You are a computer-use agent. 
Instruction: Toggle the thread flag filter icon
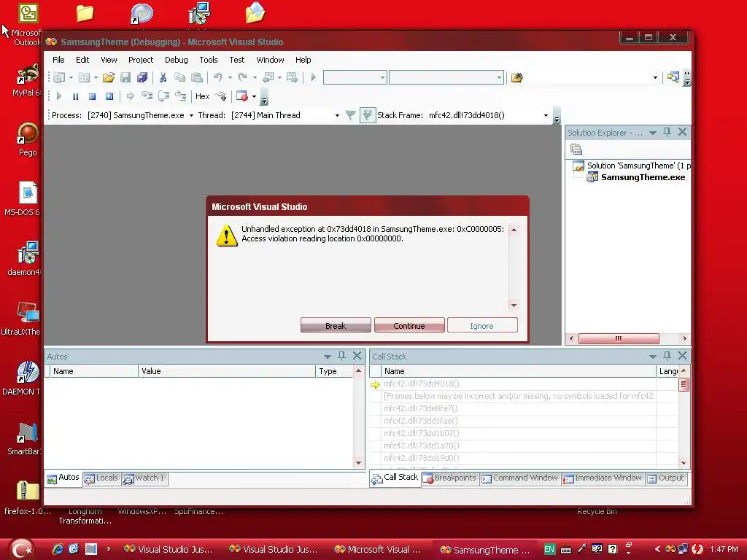click(x=351, y=114)
